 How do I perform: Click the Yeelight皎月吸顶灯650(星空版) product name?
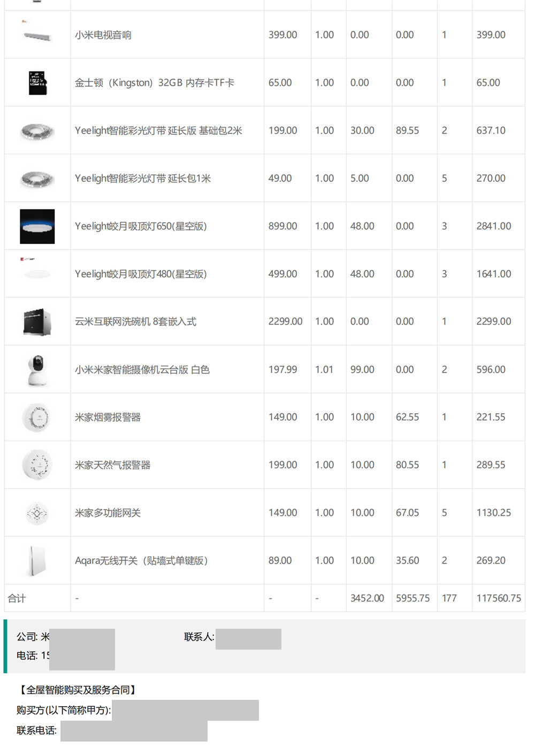(x=141, y=226)
